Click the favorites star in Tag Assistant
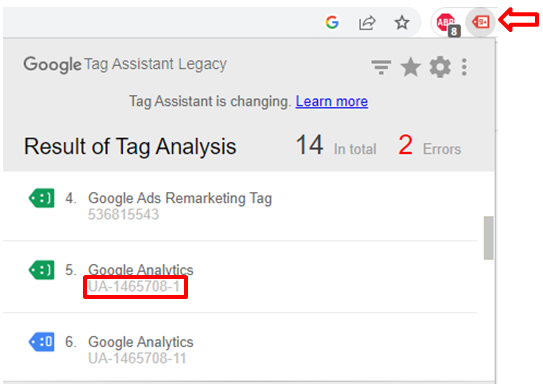This screenshot has width=543, height=390. 410,67
